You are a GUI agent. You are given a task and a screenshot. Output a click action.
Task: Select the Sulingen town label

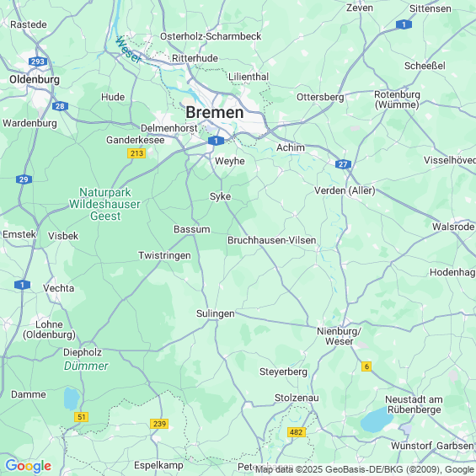215,313
